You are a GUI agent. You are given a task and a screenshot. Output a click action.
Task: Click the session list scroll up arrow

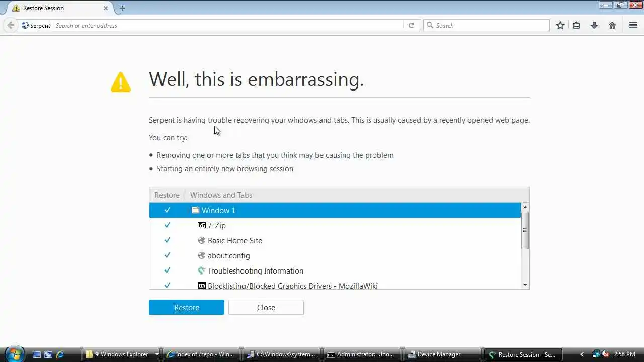point(525,207)
